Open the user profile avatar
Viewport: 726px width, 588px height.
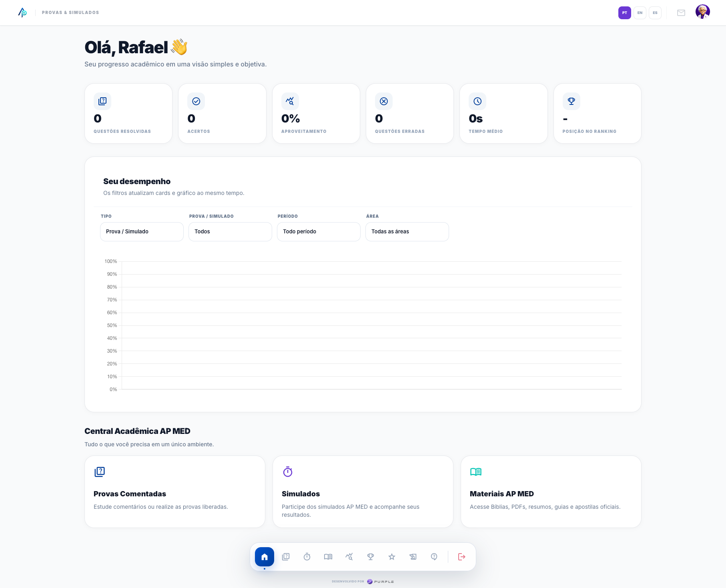tap(703, 12)
